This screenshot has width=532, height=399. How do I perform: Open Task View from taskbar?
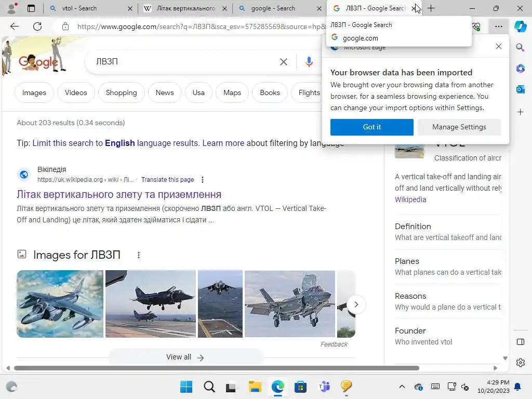[231, 387]
